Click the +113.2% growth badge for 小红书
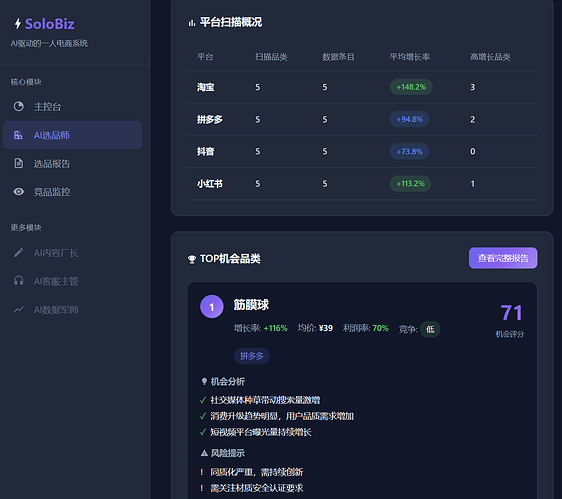This screenshot has width=562, height=499. [x=410, y=184]
